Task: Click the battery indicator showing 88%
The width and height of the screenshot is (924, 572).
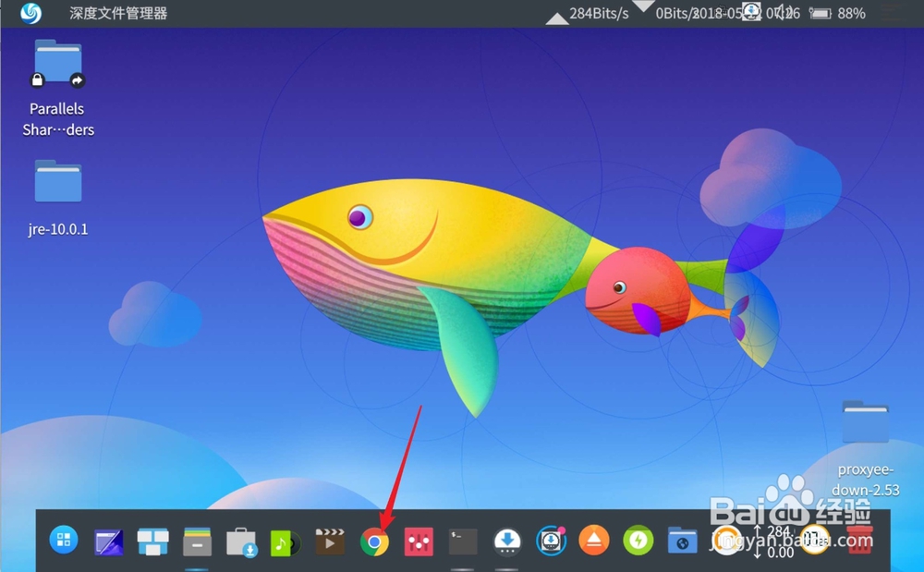Action: (x=837, y=13)
